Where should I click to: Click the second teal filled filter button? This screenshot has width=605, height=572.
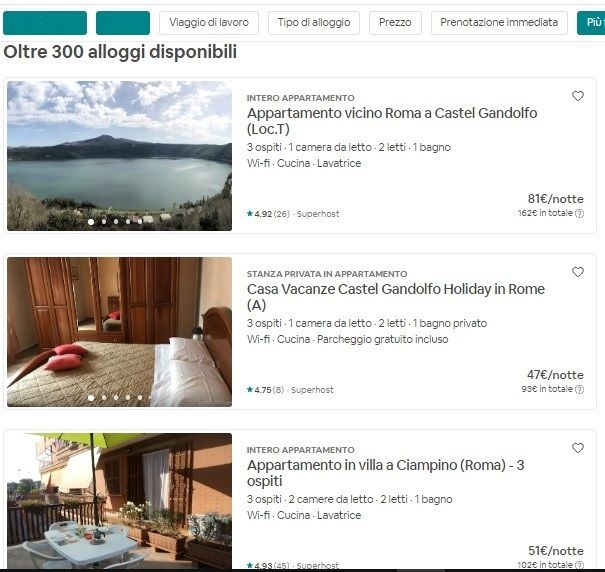point(123,23)
